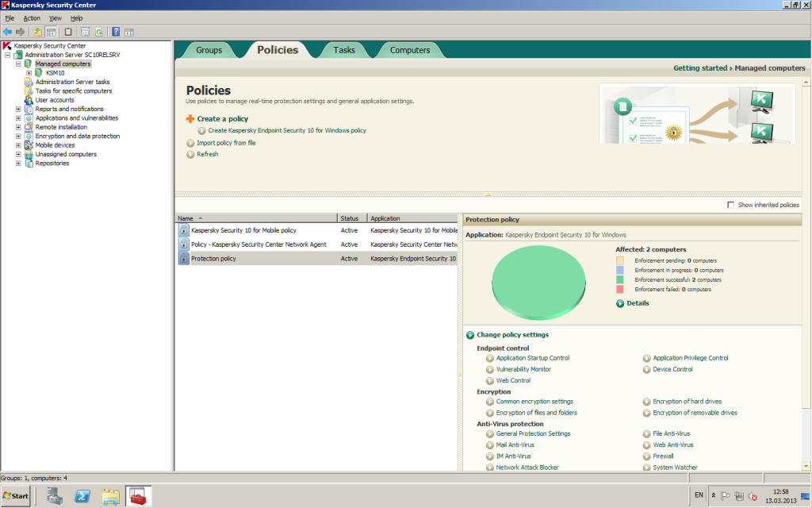The height and width of the screenshot is (508, 812).
Task: Click the Remote installation icon in the tree
Action: click(29, 127)
